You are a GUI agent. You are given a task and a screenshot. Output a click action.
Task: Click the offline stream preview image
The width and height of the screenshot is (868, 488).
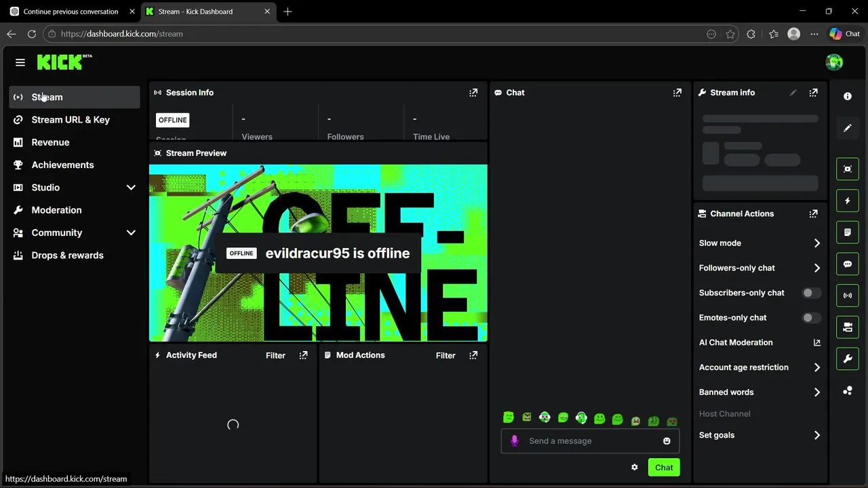point(318,253)
